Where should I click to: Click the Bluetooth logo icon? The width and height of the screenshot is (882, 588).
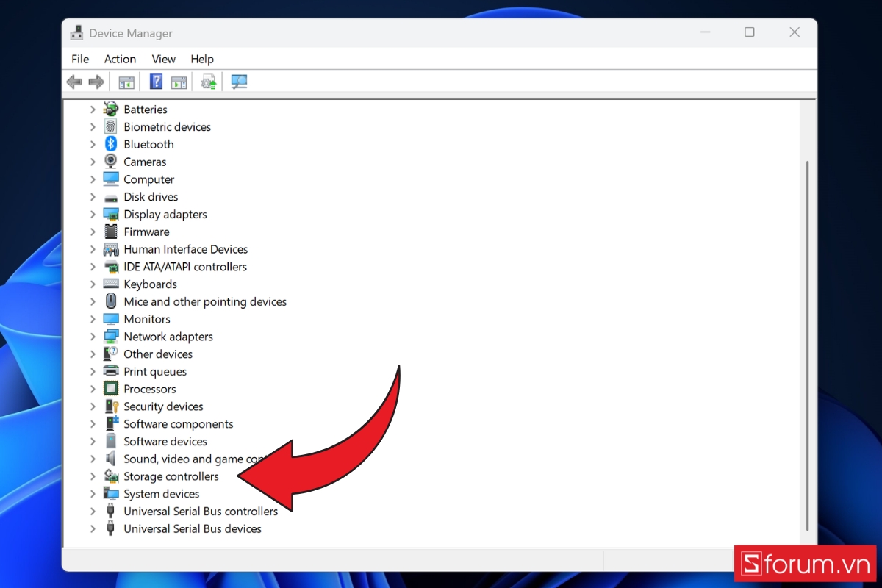coord(111,144)
